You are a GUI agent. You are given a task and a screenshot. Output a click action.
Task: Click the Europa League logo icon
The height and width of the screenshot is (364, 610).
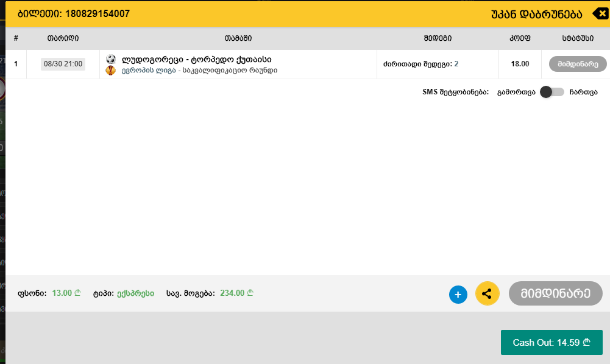(x=111, y=71)
